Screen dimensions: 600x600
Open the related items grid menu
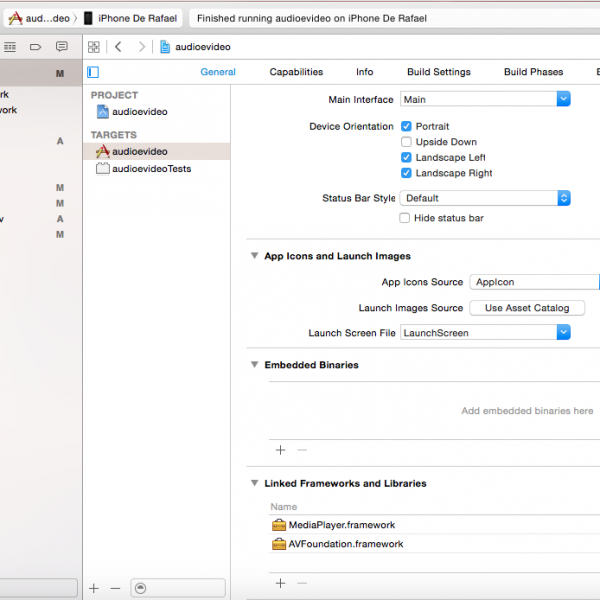(x=94, y=47)
